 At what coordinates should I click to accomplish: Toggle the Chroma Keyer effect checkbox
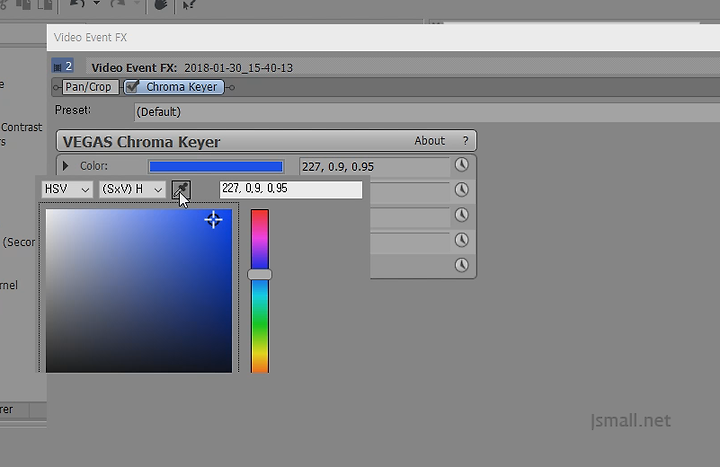(132, 87)
